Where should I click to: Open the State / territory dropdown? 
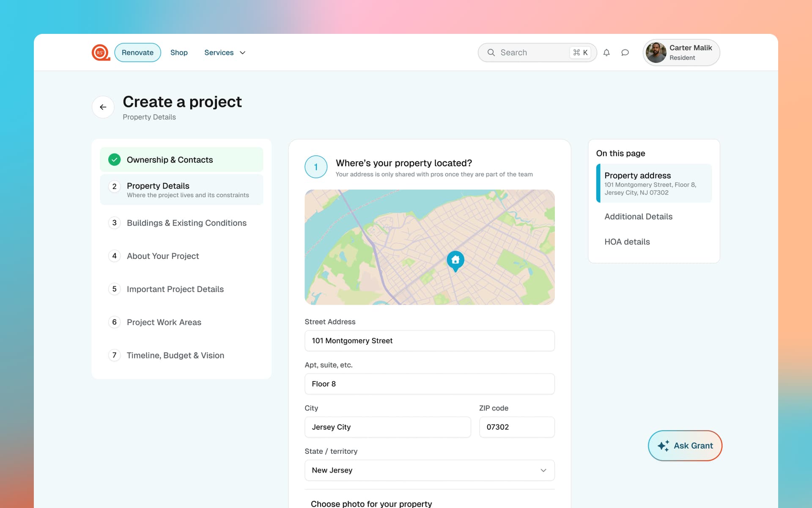[x=429, y=470]
